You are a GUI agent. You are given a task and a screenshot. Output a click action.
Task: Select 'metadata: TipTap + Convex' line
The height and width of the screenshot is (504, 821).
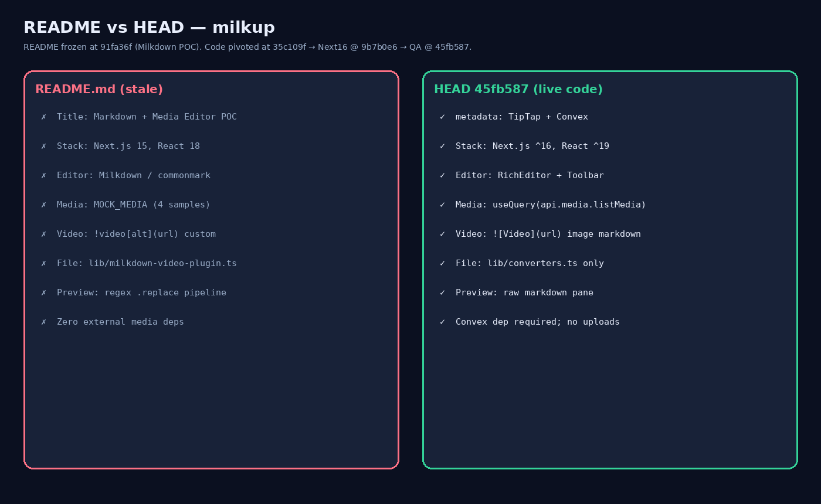pos(522,117)
